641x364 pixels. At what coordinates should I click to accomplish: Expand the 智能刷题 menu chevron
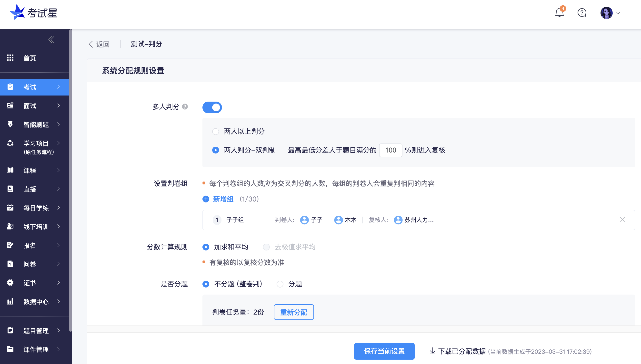pyautogui.click(x=59, y=124)
